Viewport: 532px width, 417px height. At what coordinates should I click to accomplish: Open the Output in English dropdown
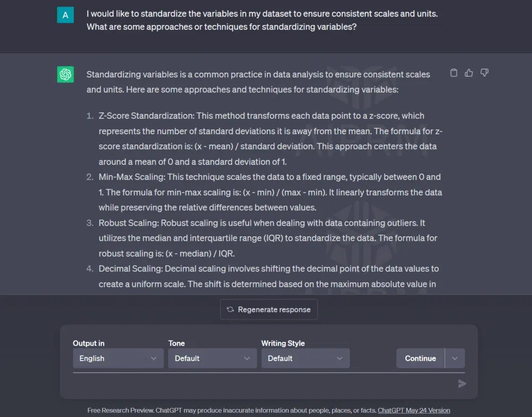click(x=118, y=358)
